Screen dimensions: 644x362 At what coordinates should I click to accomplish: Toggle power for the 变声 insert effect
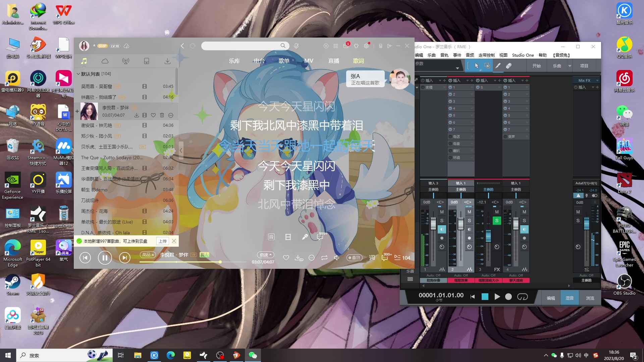pos(505,137)
